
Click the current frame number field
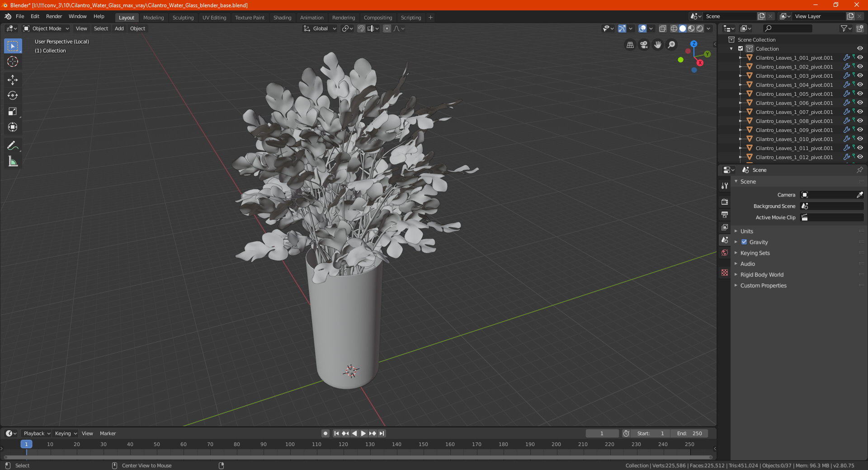click(602, 433)
